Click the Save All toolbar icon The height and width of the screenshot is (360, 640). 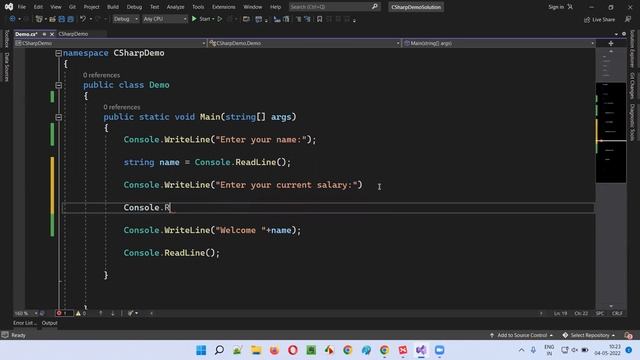point(71,19)
